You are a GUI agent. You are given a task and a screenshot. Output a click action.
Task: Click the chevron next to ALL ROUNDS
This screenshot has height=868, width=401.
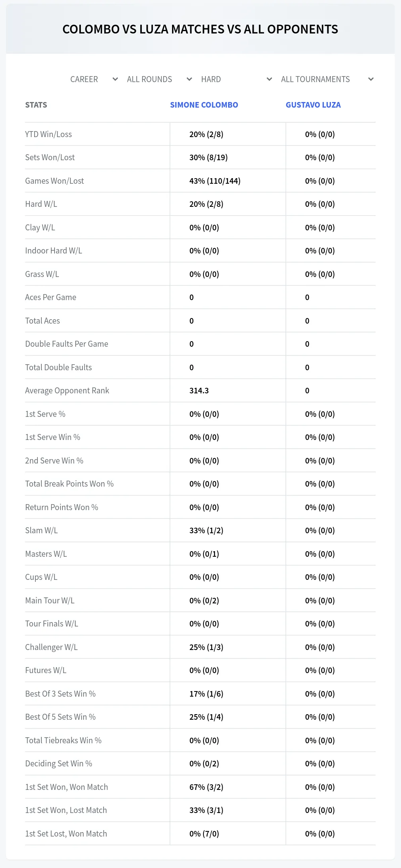[189, 79]
